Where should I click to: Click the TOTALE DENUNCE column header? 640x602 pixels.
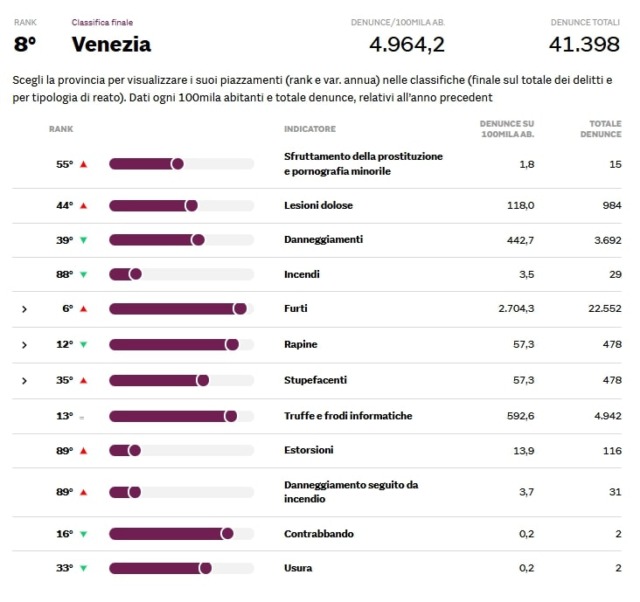[599, 129]
